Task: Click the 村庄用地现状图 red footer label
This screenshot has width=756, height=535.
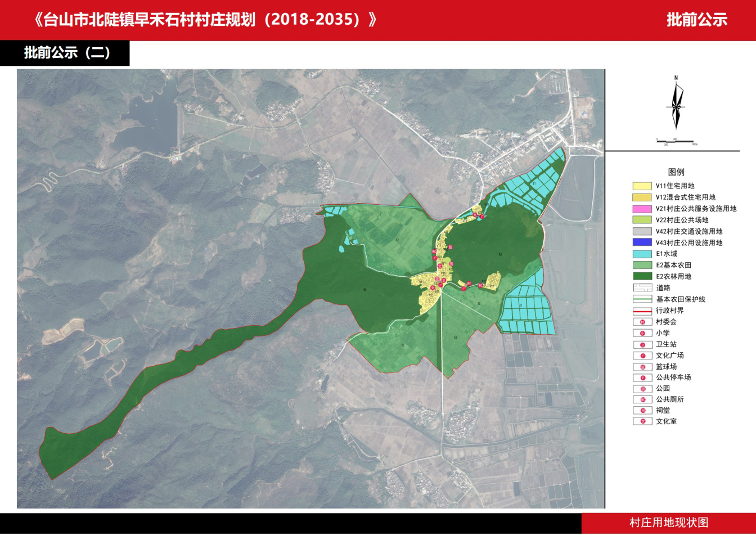Action: (x=668, y=523)
